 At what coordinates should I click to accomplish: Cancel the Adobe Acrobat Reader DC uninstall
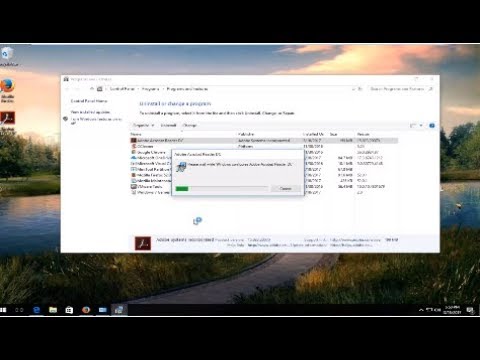click(x=285, y=189)
